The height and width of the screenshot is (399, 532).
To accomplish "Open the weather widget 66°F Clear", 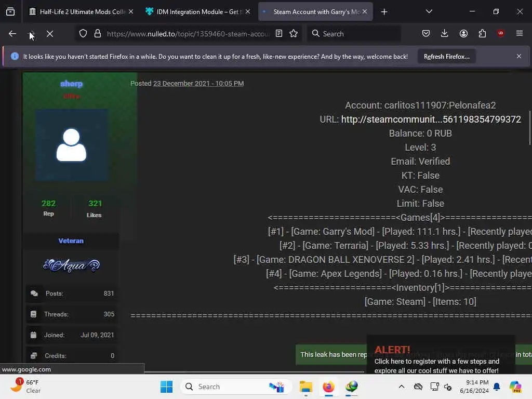I will [x=25, y=387].
